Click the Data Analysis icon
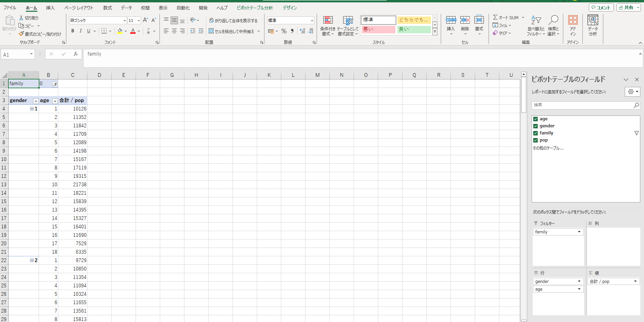 pos(593,26)
